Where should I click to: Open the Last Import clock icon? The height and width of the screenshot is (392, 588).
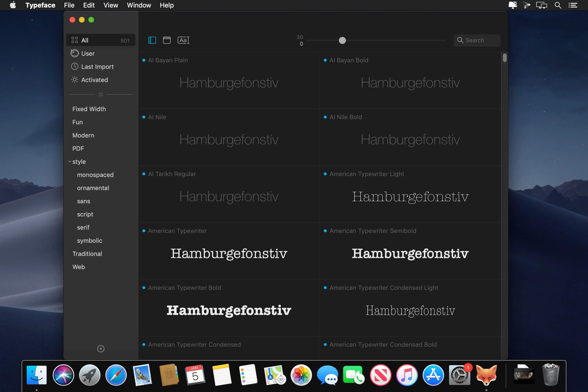[x=74, y=67]
